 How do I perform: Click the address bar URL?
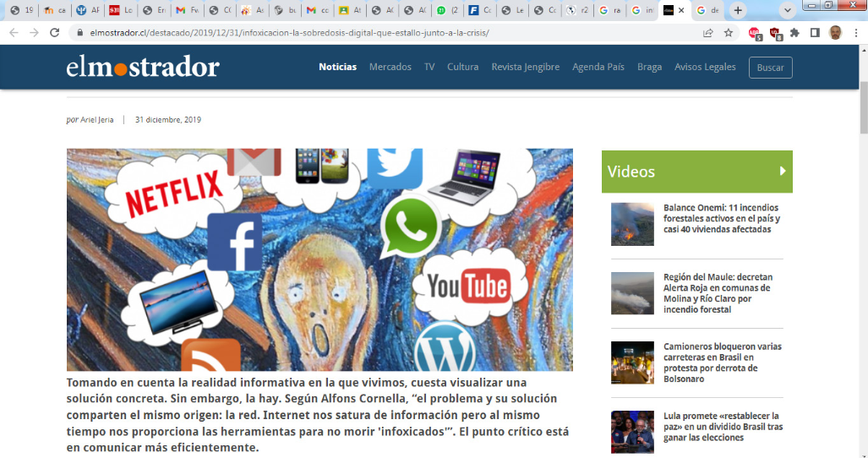(x=290, y=33)
